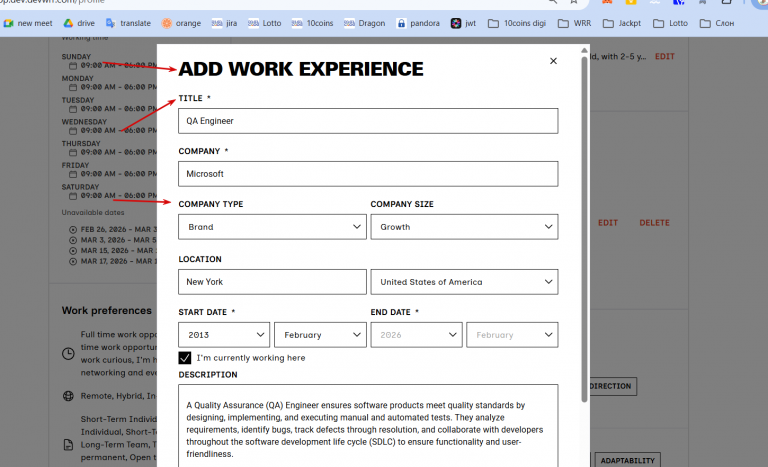Open the country dropdown showing United States of America
Image resolution: width=768 pixels, height=467 pixels.
[x=464, y=282]
